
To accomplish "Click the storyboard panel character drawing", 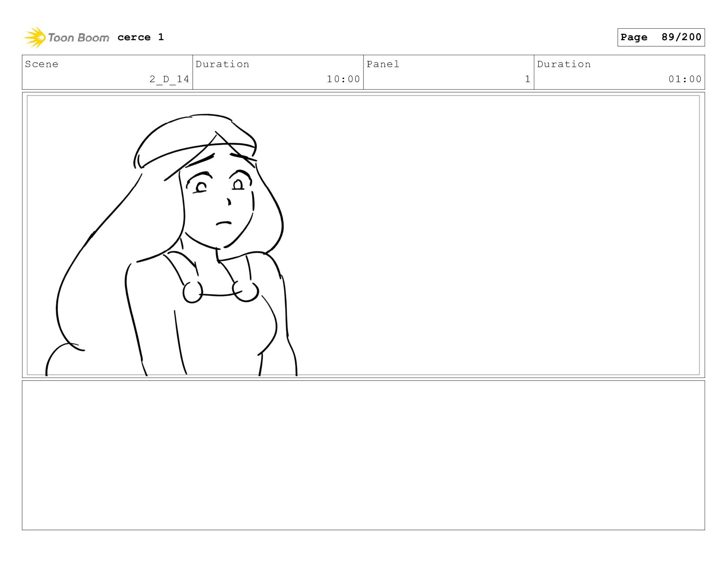I will (172, 245).
